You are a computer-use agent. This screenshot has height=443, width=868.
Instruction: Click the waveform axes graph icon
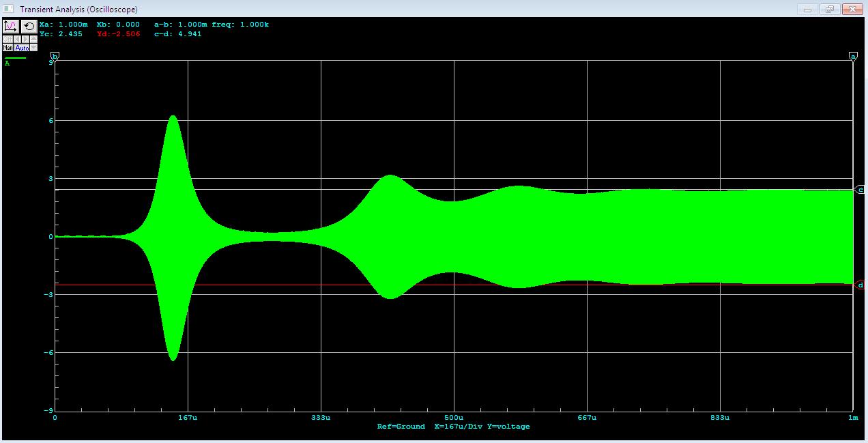pyautogui.click(x=11, y=27)
